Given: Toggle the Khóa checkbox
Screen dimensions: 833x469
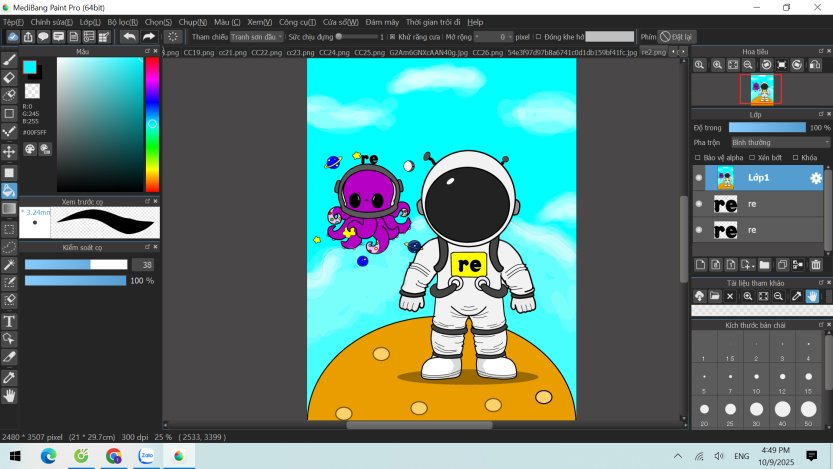Looking at the screenshot, I should point(795,158).
